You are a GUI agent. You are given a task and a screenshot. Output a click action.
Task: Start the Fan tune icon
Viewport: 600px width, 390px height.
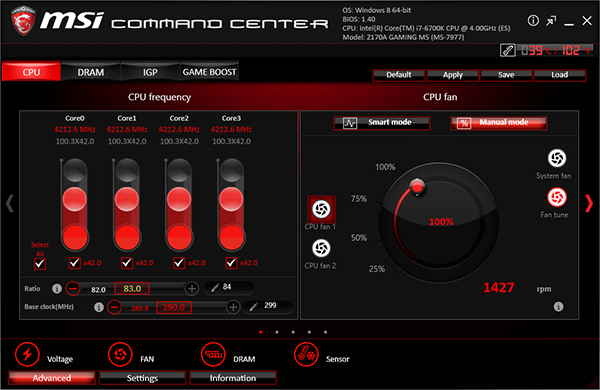pos(557,197)
